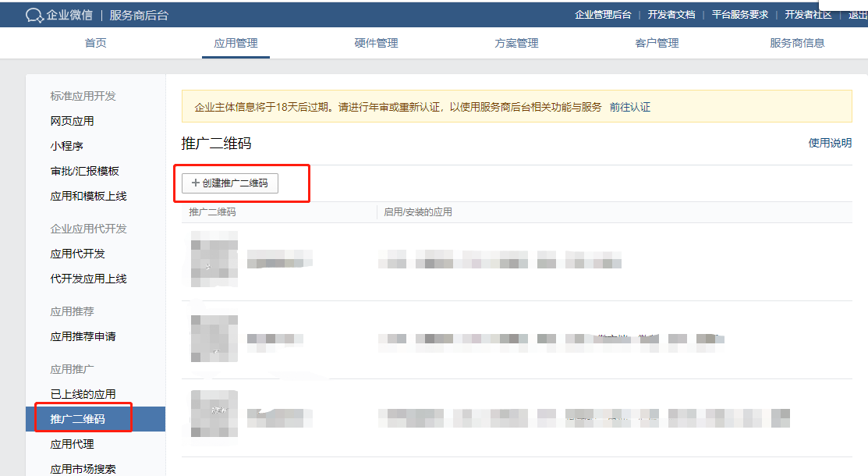Click 退出 in the header
The image size is (868, 476).
(x=858, y=15)
